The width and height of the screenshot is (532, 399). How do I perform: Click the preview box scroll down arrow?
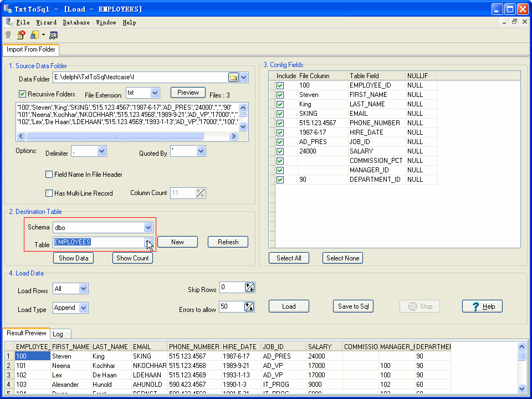(243, 126)
